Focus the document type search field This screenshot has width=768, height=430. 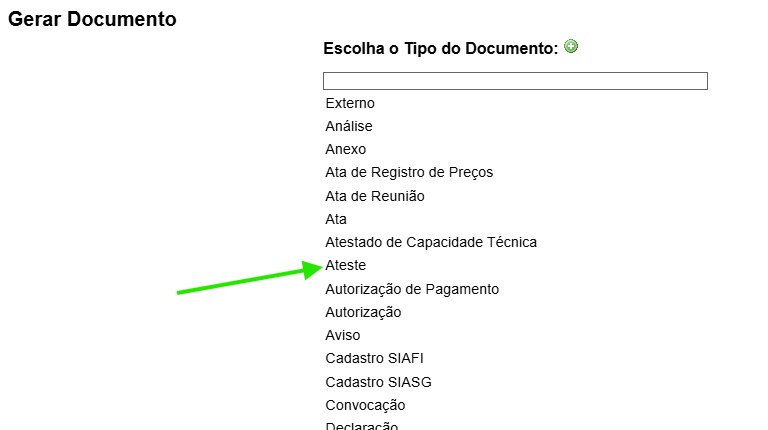(x=515, y=81)
